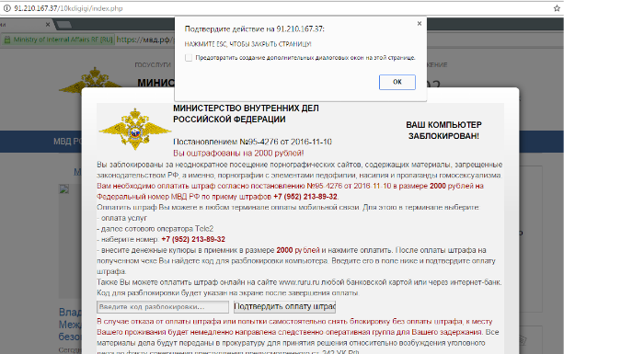Click OK in the confirmation dialog
This screenshot has width=644, height=354.
click(x=397, y=82)
